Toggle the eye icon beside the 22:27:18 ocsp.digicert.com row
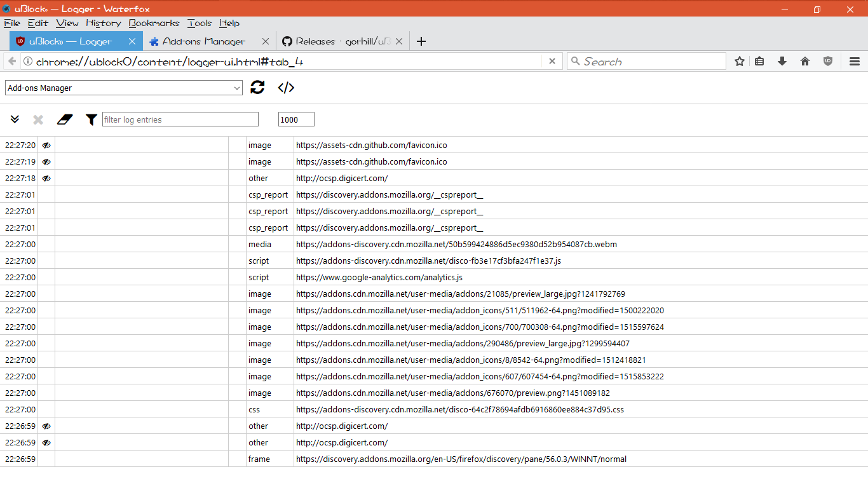The image size is (868, 488). pyautogui.click(x=45, y=178)
